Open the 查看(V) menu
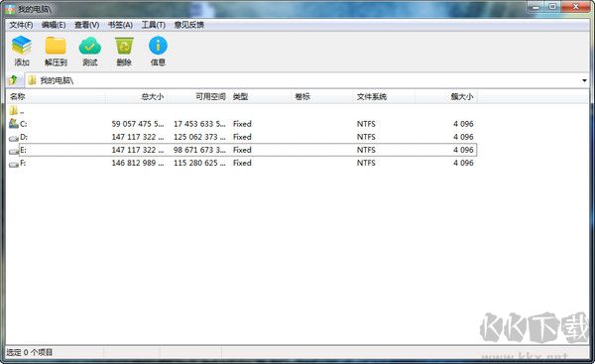The width and height of the screenshot is (595, 364). point(86,25)
